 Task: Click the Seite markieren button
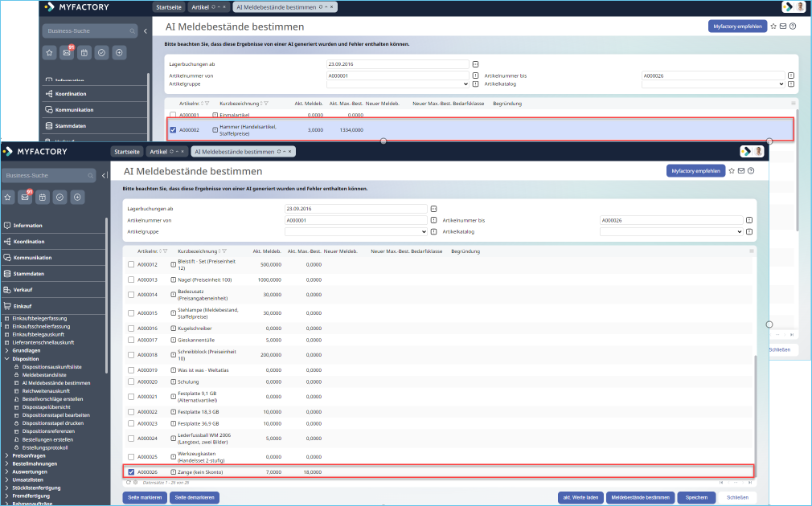(x=145, y=498)
